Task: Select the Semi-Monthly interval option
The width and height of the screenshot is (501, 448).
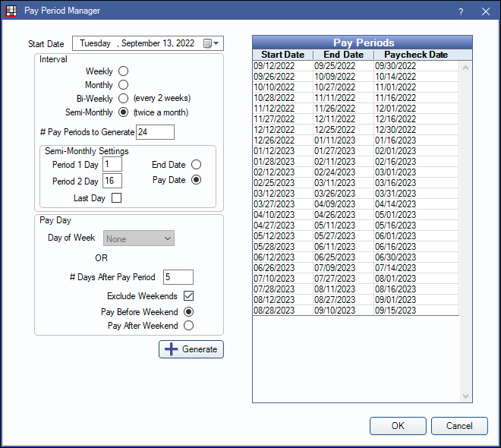Action: click(x=123, y=112)
